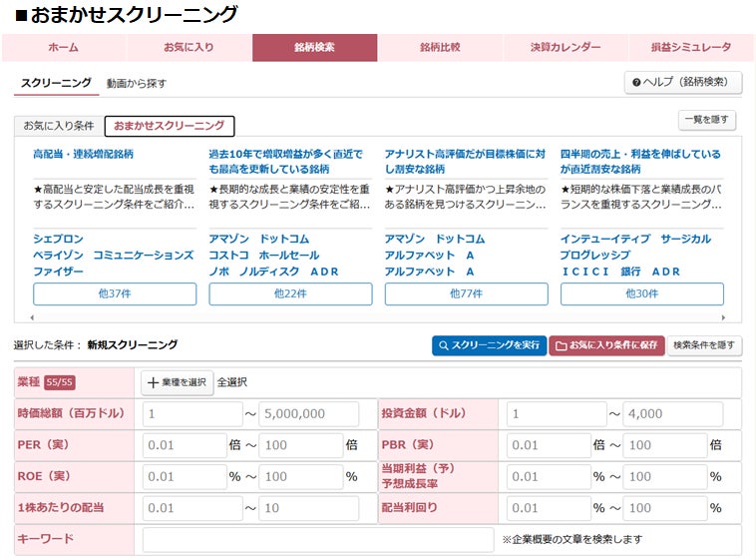Click the 1株あたりの配当 minimum field

[192, 508]
